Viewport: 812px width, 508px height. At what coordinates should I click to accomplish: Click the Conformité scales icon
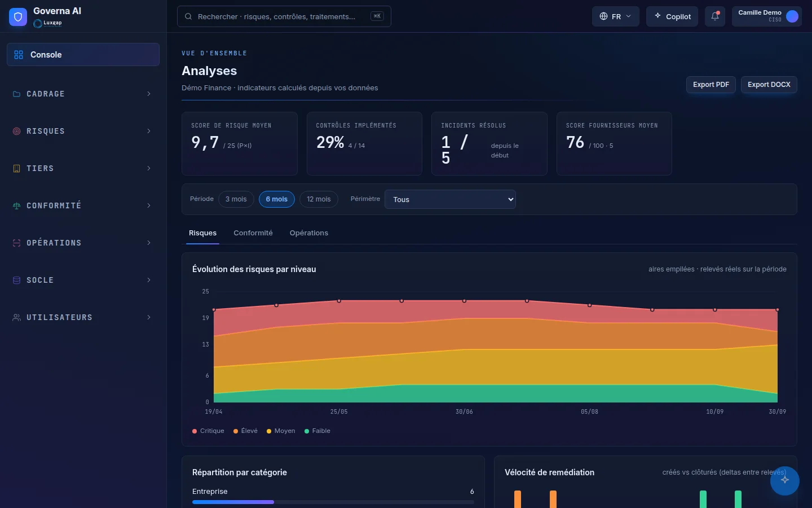point(16,205)
